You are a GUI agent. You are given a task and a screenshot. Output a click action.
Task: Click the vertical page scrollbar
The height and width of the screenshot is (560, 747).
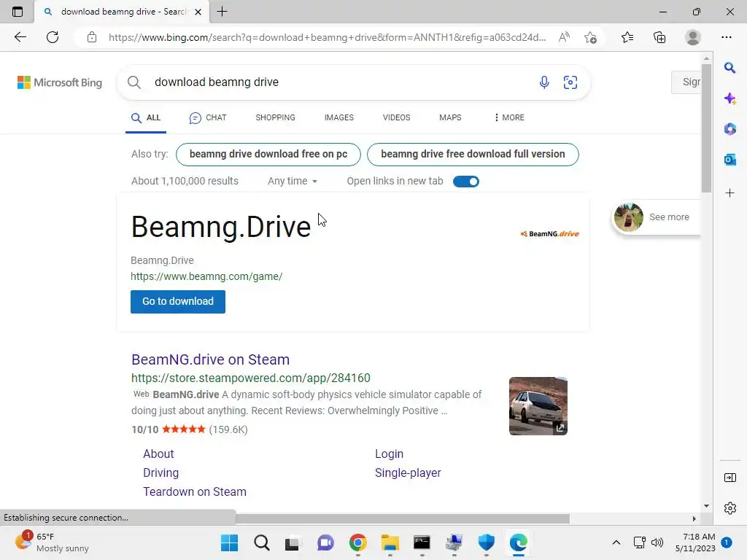pos(706,128)
